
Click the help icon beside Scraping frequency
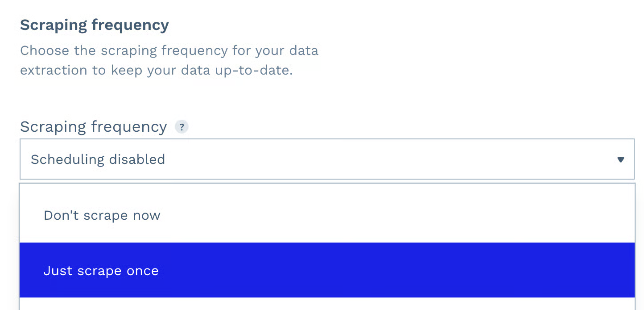(x=182, y=127)
